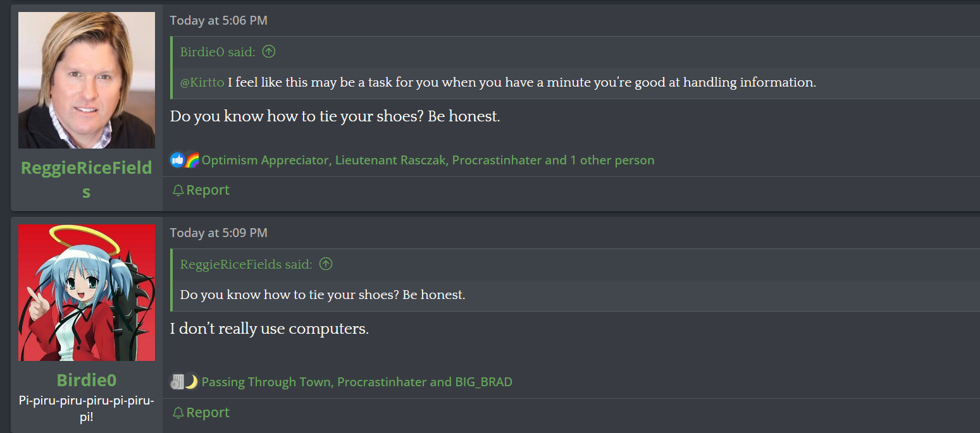Report the Birdie0 post
Viewport: 980px width, 433px height.
pos(201,413)
